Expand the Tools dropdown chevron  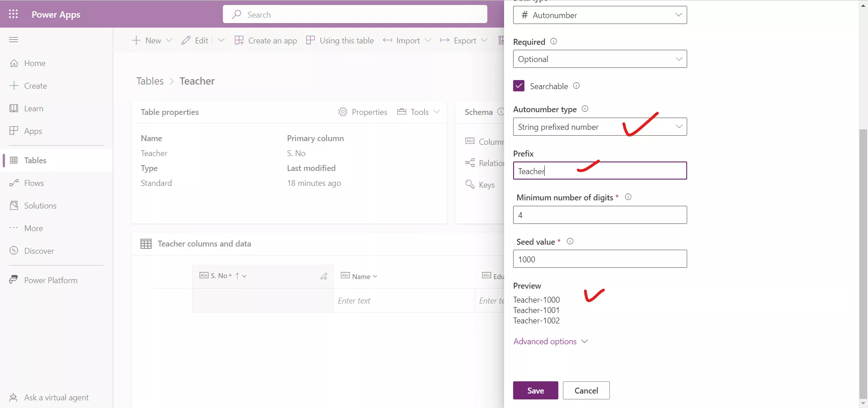point(436,112)
